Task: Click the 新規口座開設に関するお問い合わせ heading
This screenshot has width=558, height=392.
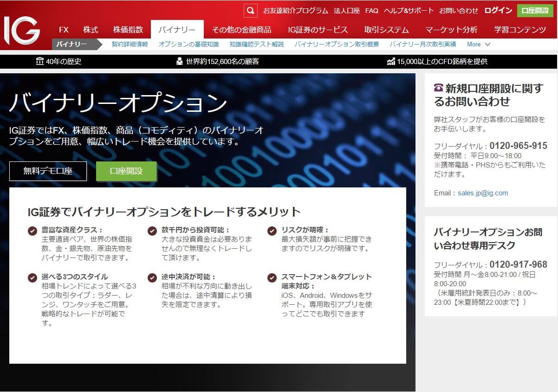Action: [x=489, y=95]
